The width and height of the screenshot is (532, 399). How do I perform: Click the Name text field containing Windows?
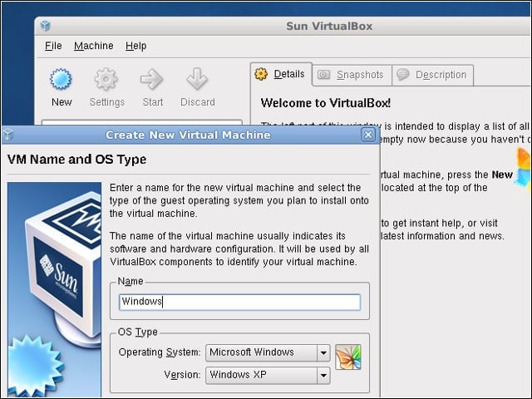coord(239,302)
